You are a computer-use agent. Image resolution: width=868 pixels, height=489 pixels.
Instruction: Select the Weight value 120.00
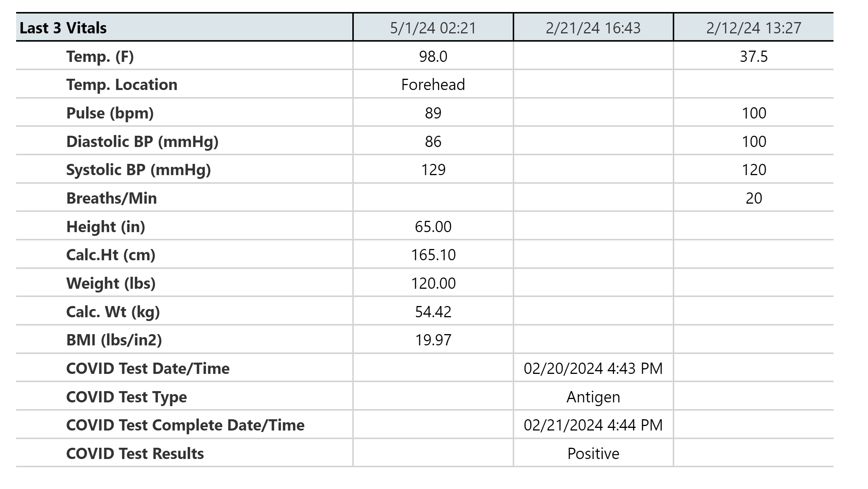coord(433,283)
